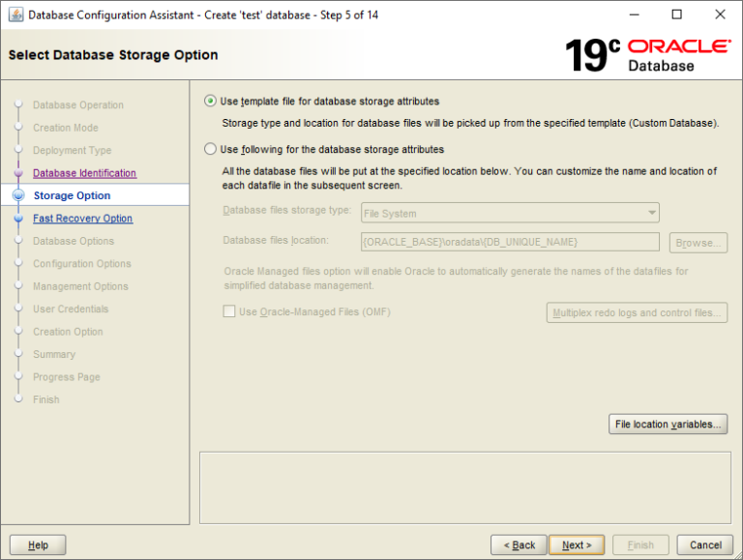743x560 pixels.
Task: Select 'Use following for the database storage attributes'
Action: coord(210,149)
